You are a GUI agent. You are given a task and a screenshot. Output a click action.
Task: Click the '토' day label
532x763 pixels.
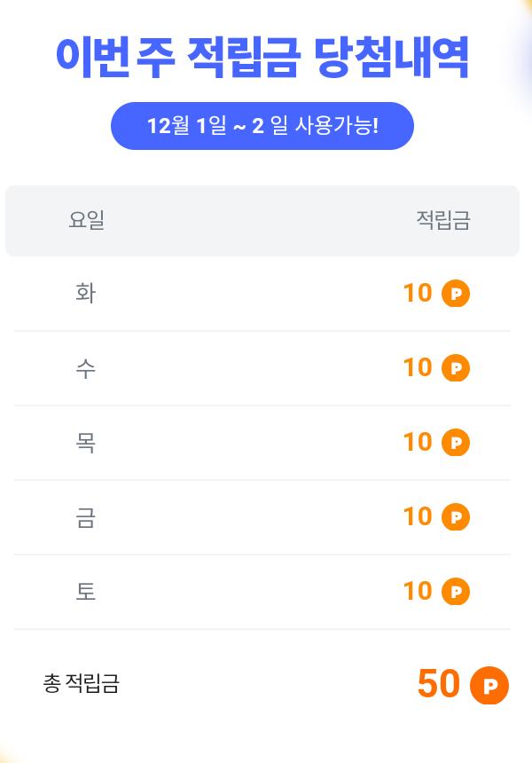[86, 591]
